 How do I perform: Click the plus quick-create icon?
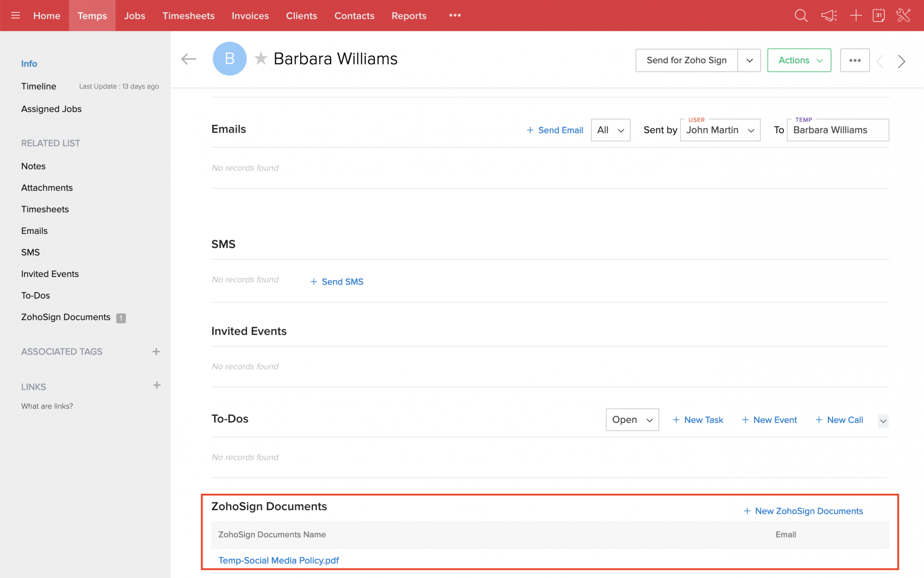tap(856, 15)
